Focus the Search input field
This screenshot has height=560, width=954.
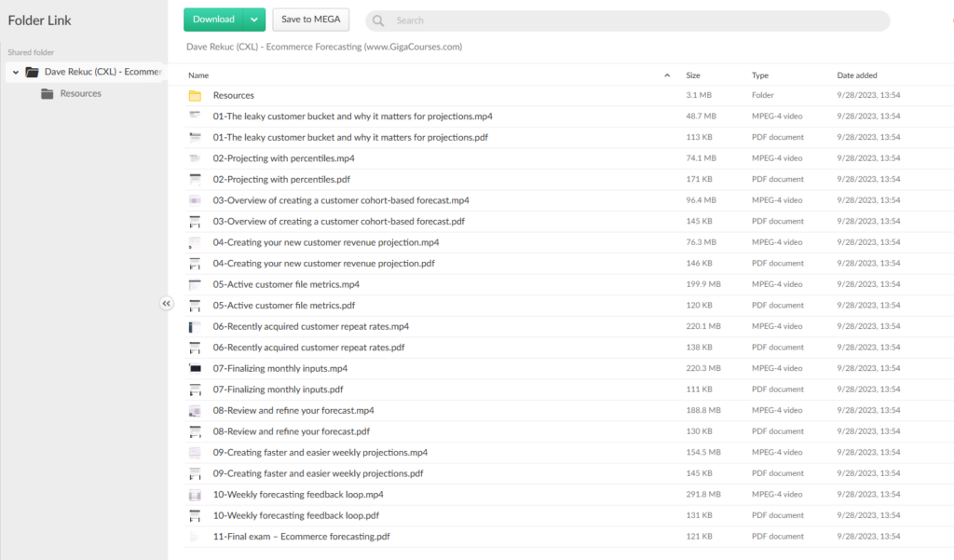[634, 20]
